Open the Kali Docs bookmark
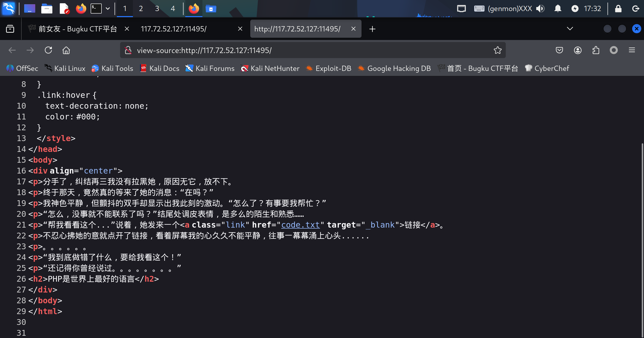This screenshot has width=644, height=338. (160, 68)
